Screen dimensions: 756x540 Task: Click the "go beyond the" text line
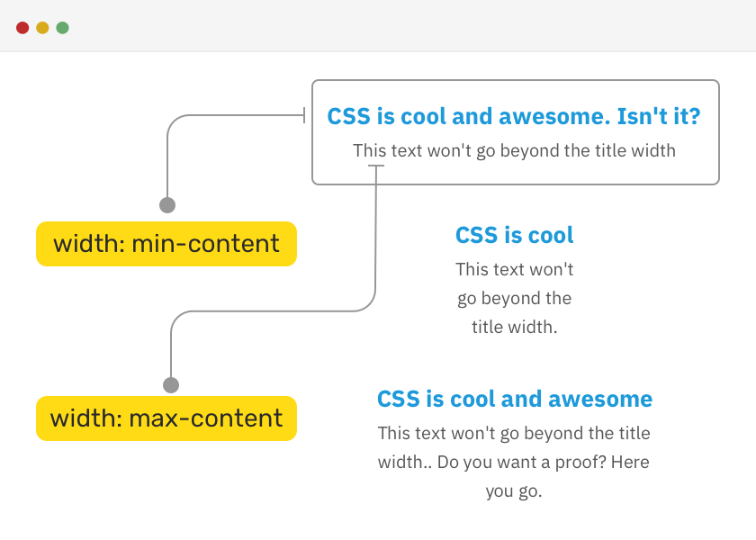tap(514, 298)
